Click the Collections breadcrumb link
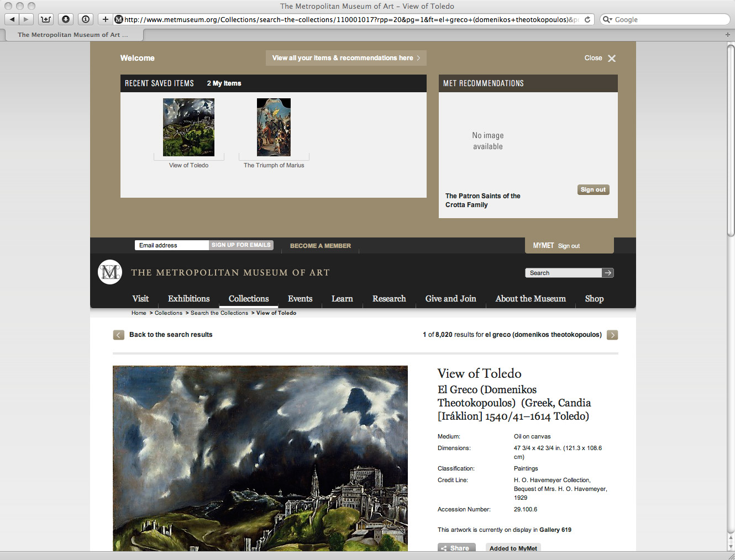 coord(169,313)
